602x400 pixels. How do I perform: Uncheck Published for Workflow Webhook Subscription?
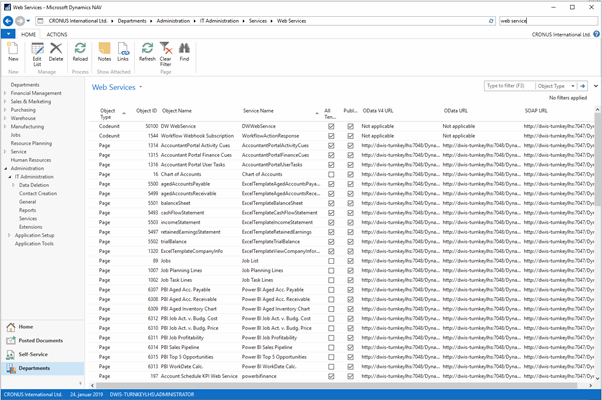pyautogui.click(x=350, y=136)
